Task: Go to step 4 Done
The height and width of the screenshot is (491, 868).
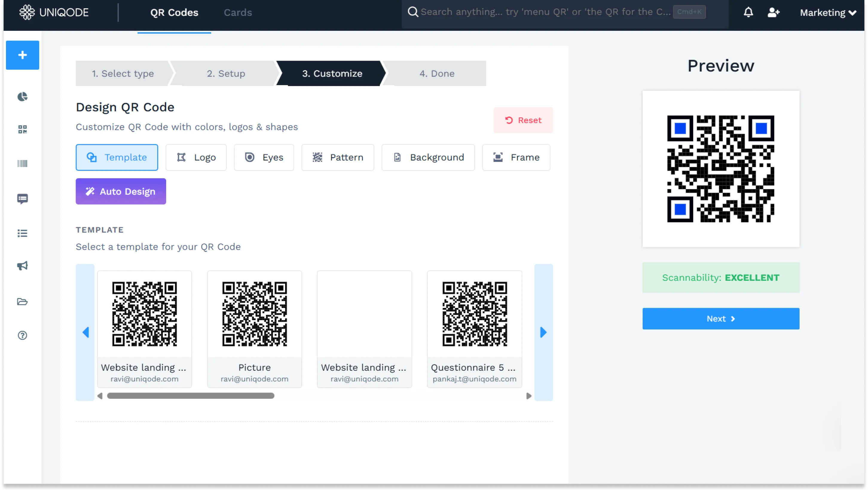Action: (x=437, y=73)
